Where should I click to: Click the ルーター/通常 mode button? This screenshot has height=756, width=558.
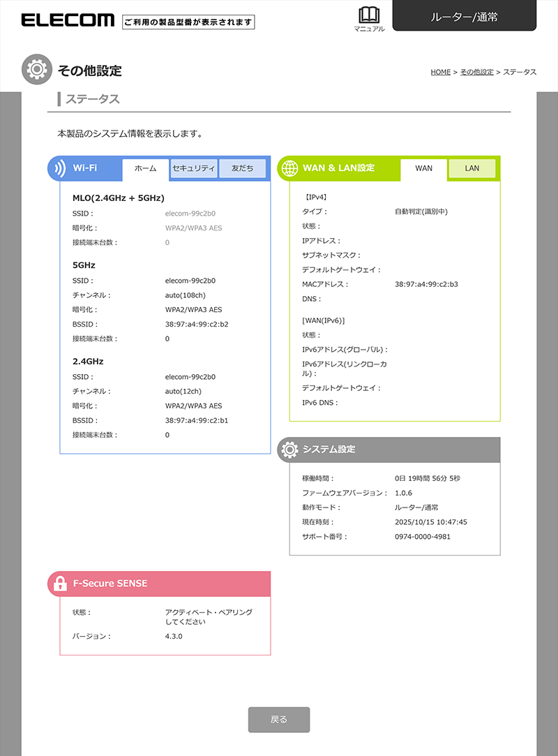click(x=464, y=17)
